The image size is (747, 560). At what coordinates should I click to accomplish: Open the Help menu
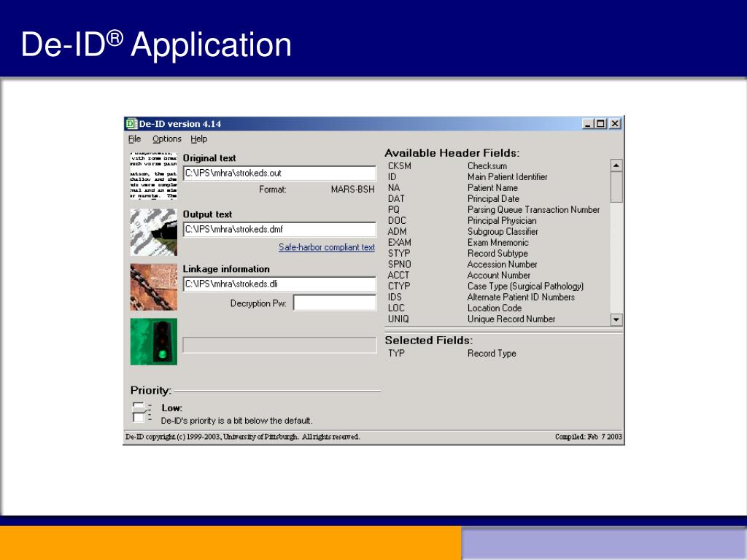coord(198,139)
